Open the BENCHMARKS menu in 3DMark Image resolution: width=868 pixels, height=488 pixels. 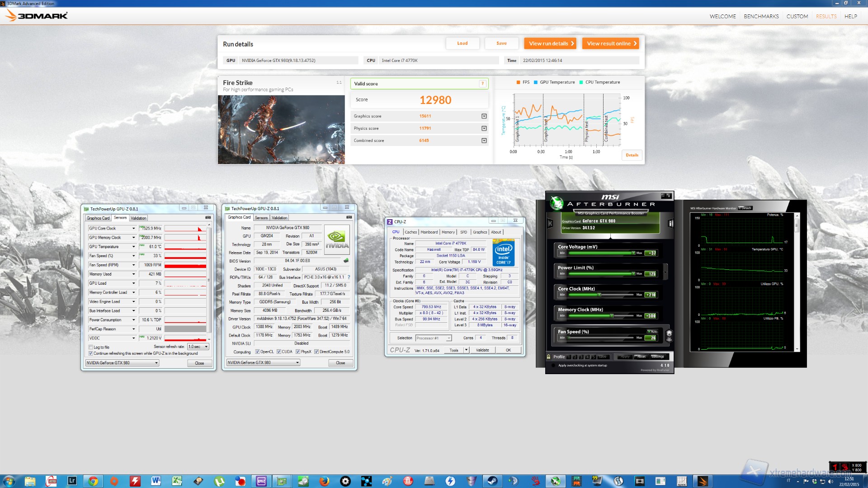coord(761,17)
